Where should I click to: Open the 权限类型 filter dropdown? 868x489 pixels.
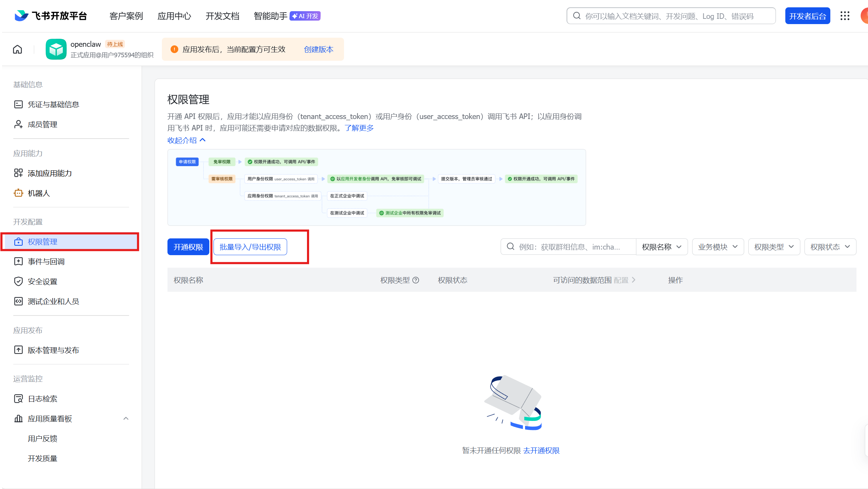774,247
